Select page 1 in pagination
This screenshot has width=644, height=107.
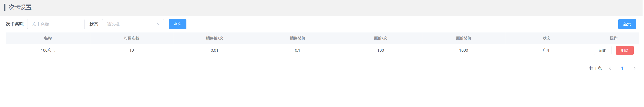[x=622, y=68]
